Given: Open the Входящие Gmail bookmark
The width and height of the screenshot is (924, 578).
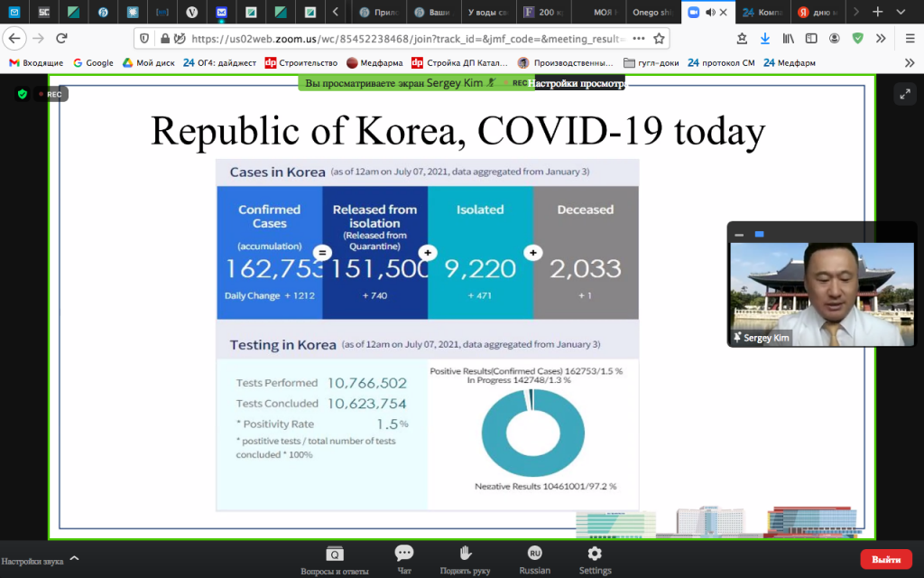Looking at the screenshot, I should 36,62.
